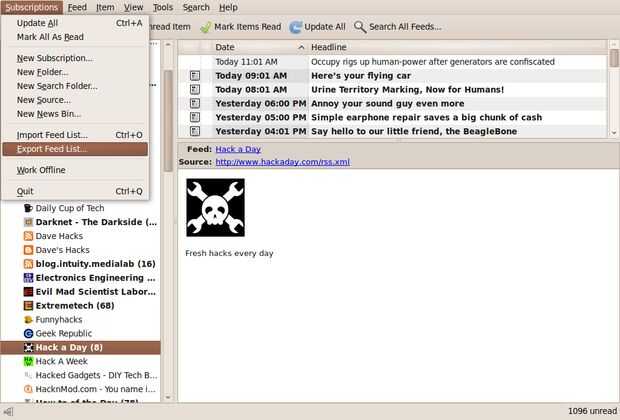Open the View menu
Viewport: 620px width, 420px height.
pos(134,7)
